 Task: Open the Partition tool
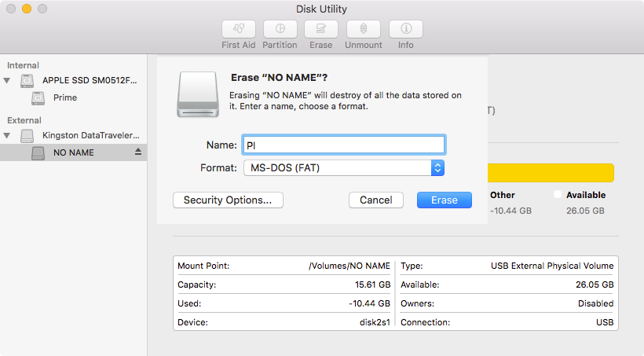(280, 29)
